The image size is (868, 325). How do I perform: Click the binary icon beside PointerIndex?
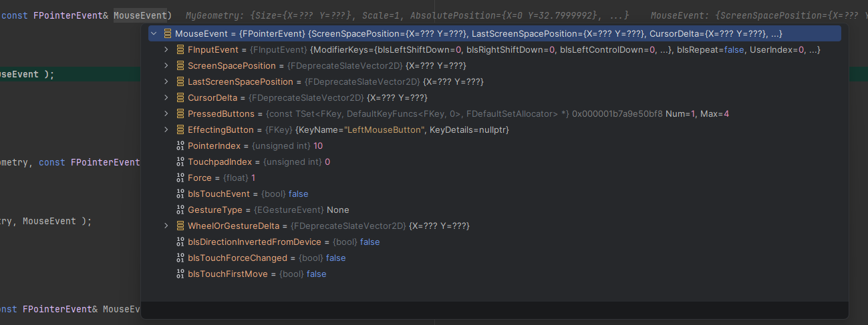click(x=180, y=146)
